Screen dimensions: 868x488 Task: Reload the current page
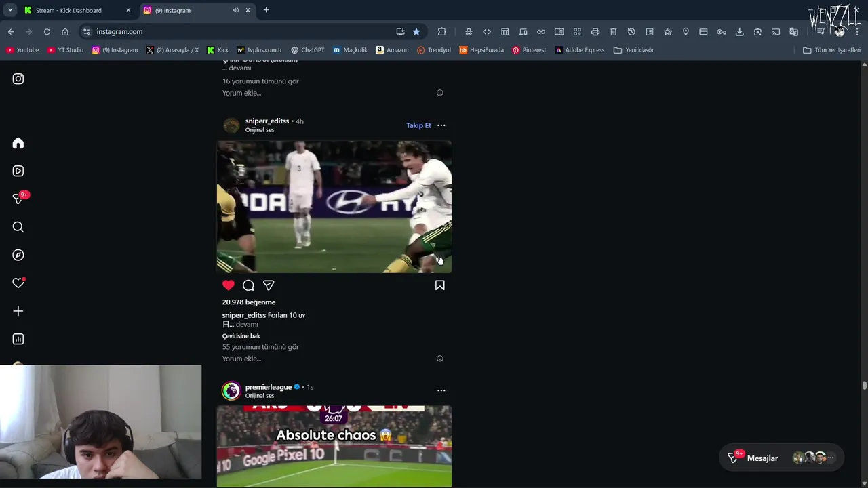coord(47,31)
